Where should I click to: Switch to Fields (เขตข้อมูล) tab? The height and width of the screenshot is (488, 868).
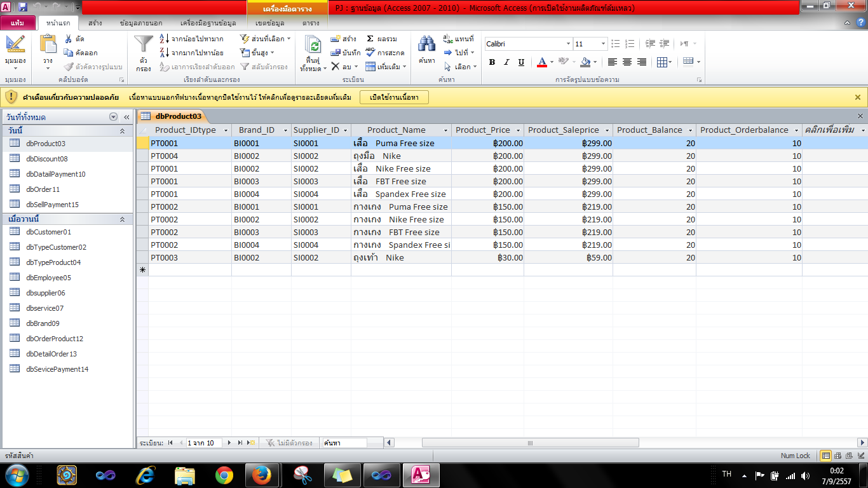(269, 23)
